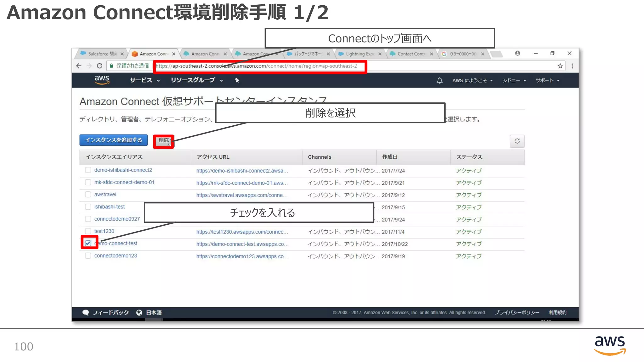Expand the リソースグループ dropdown
Image resolution: width=644 pixels, height=362 pixels.
click(197, 80)
